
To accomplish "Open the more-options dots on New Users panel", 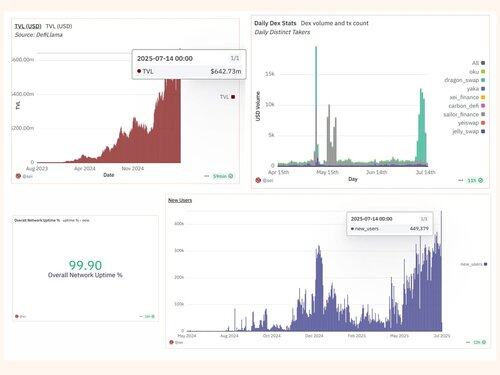I will [468, 342].
